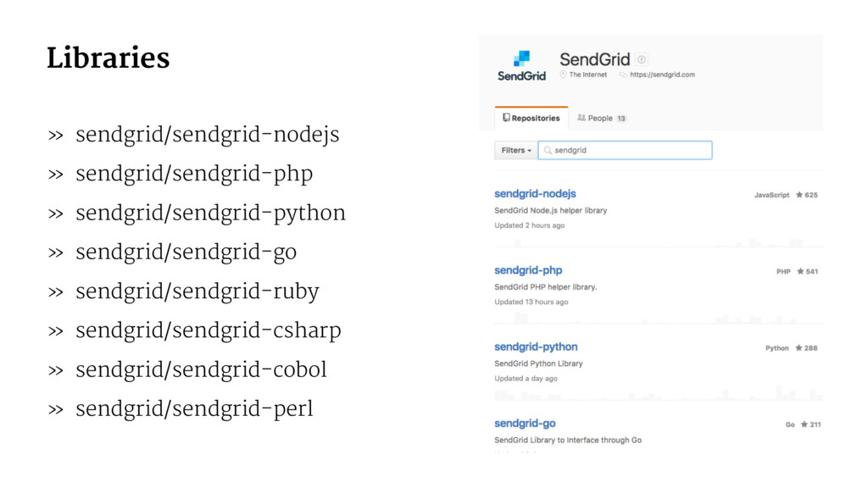
Task: Open the sendgrid-go repository link
Action: coord(525,424)
